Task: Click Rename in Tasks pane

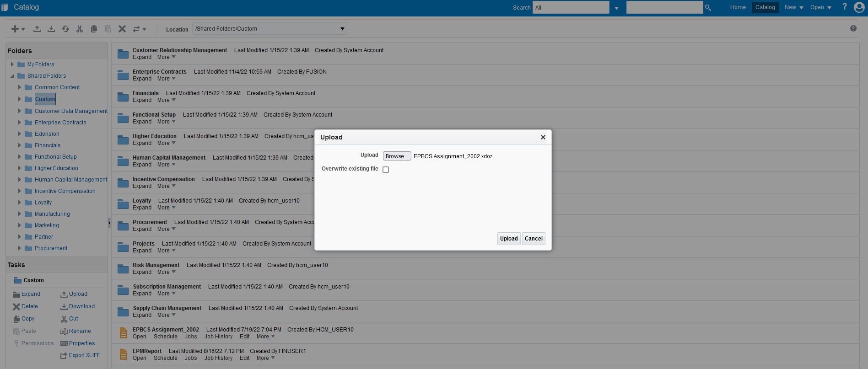Action: coord(80,331)
